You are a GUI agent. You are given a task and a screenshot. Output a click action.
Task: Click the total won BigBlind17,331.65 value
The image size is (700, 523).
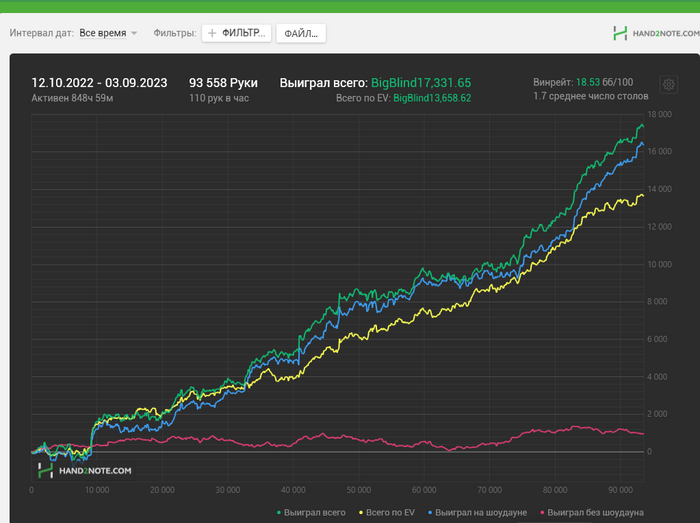point(421,82)
